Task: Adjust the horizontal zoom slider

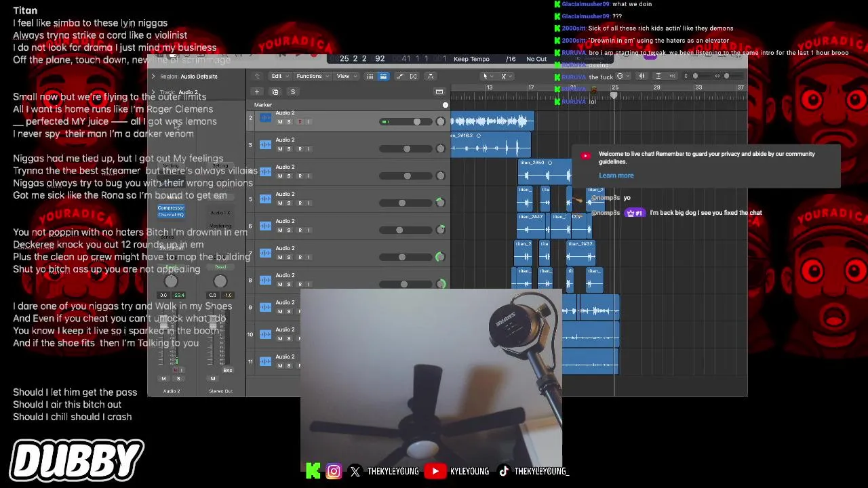Action: [727, 76]
